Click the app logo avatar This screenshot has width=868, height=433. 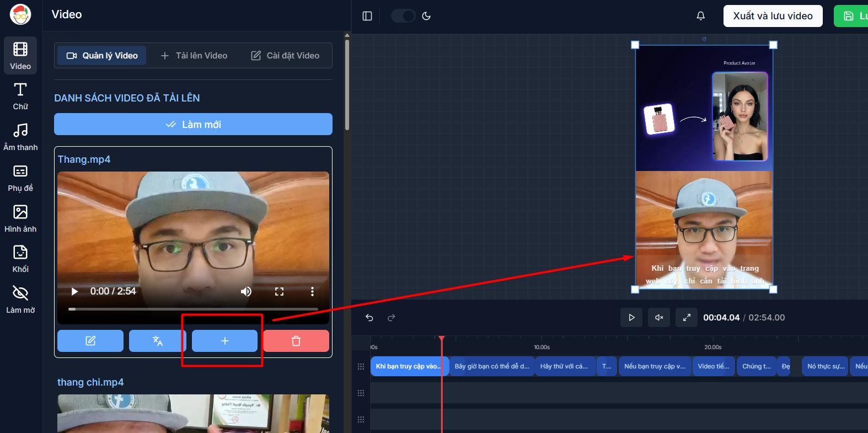pyautogui.click(x=20, y=14)
